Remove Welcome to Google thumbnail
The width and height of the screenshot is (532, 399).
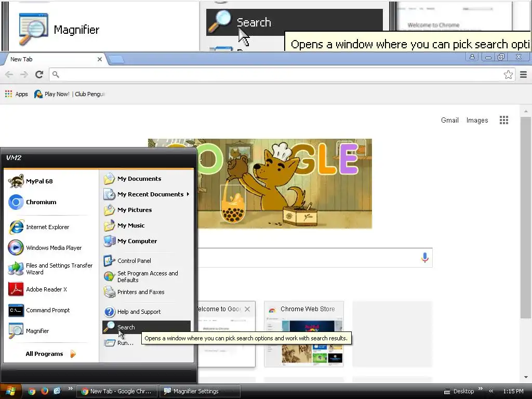[x=247, y=309]
